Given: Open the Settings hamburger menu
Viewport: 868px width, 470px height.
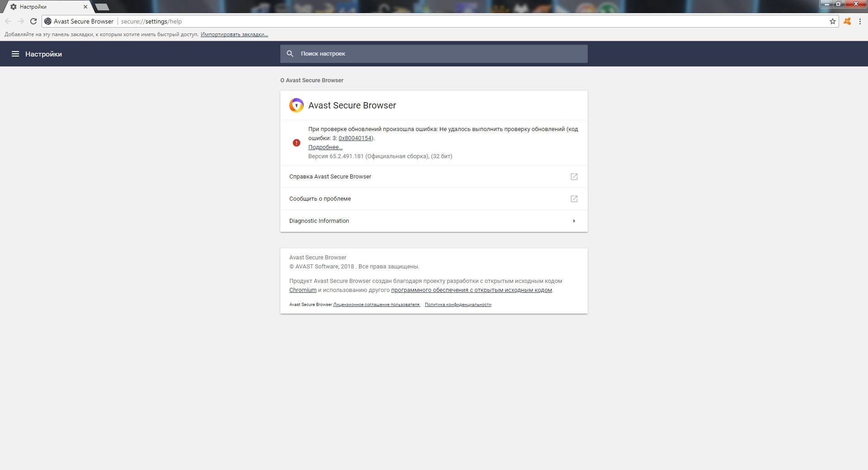Looking at the screenshot, I should point(15,54).
